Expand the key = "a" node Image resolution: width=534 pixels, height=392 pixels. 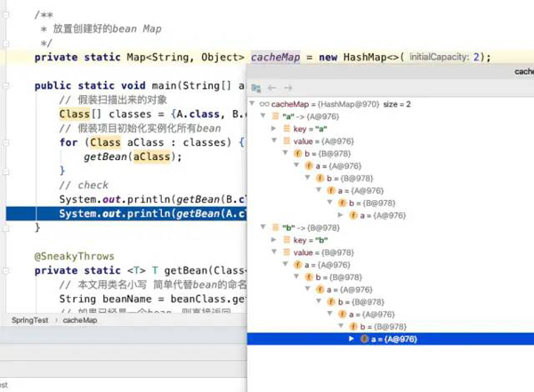click(x=274, y=129)
